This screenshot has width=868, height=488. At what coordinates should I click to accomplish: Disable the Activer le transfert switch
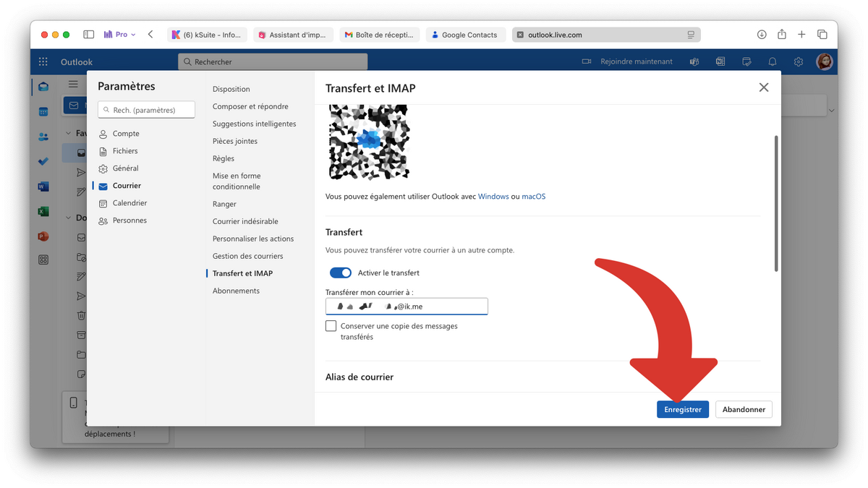pos(341,273)
